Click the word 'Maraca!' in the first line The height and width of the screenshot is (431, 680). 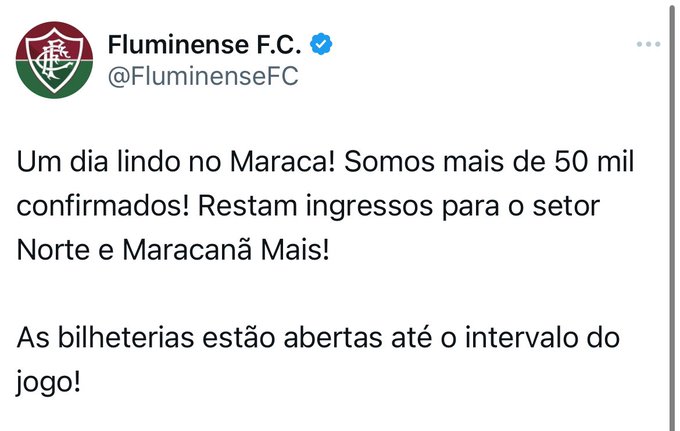(x=283, y=162)
